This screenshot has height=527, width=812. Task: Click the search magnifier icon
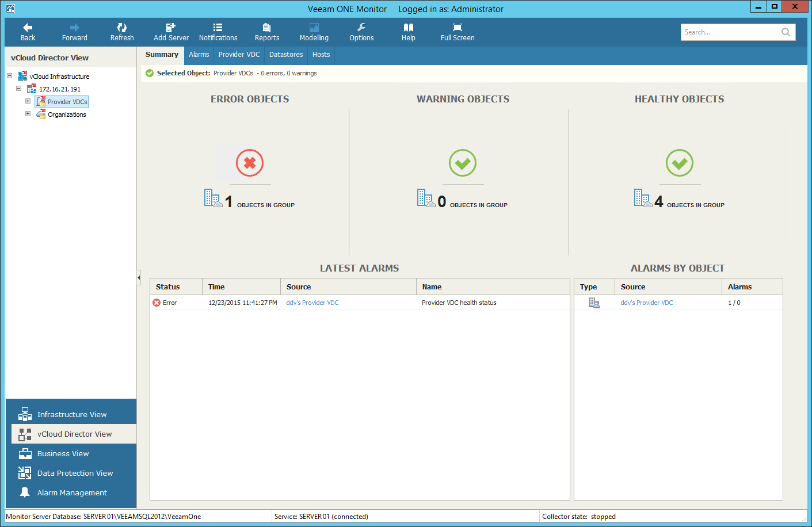(x=786, y=32)
